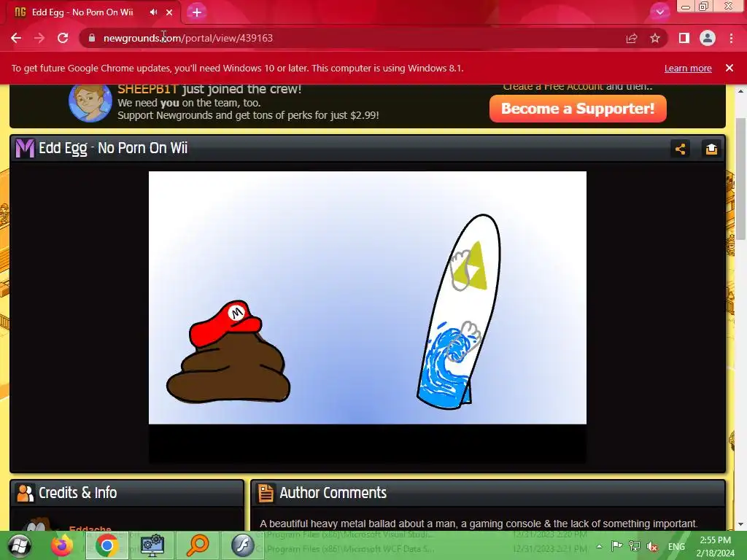This screenshot has height=560, width=747.
Task: Click the Credits & Info header icon
Action: pos(25,493)
